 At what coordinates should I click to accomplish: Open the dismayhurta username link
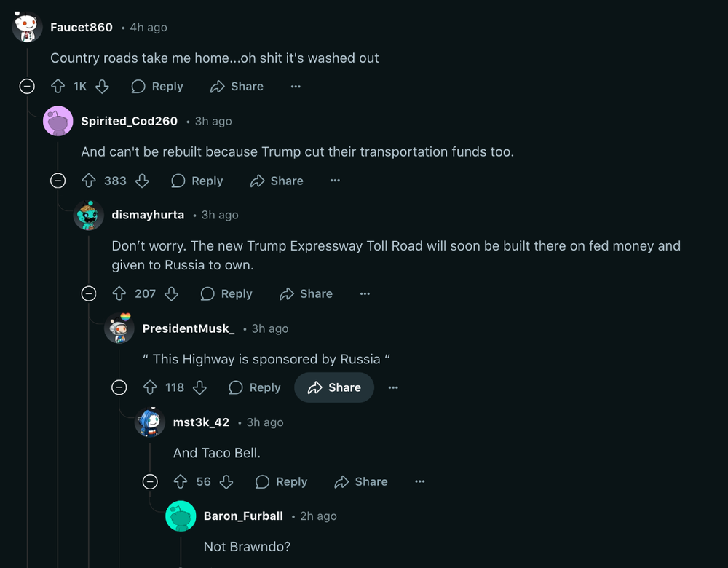pyautogui.click(x=148, y=215)
